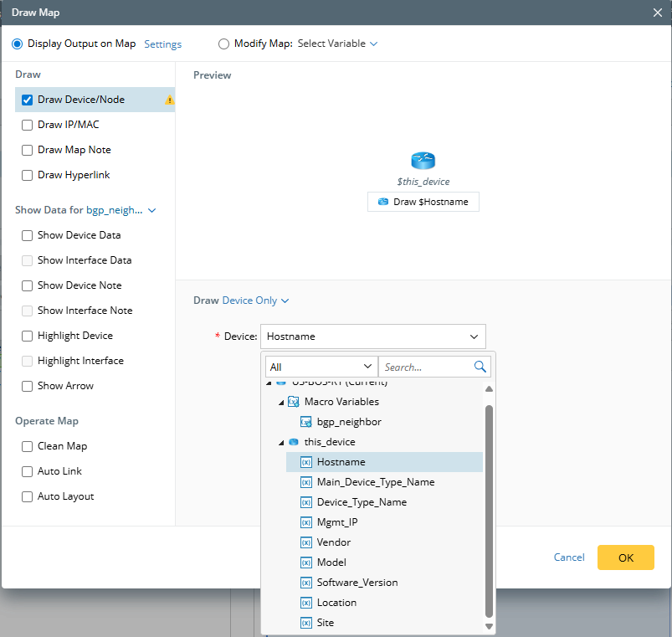Click the router device icon in Preview
Screen dimensions: 672x637
[423, 162]
